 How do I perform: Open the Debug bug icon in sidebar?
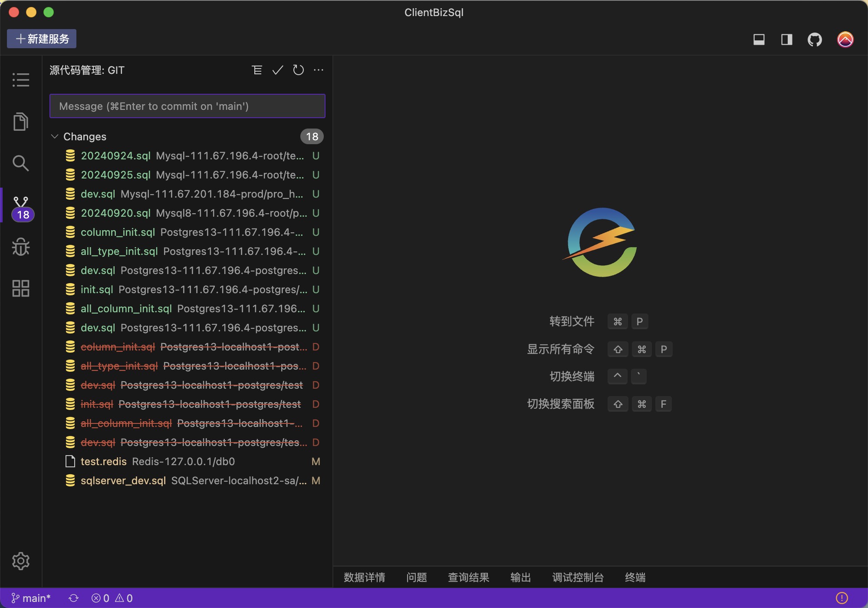click(x=20, y=247)
